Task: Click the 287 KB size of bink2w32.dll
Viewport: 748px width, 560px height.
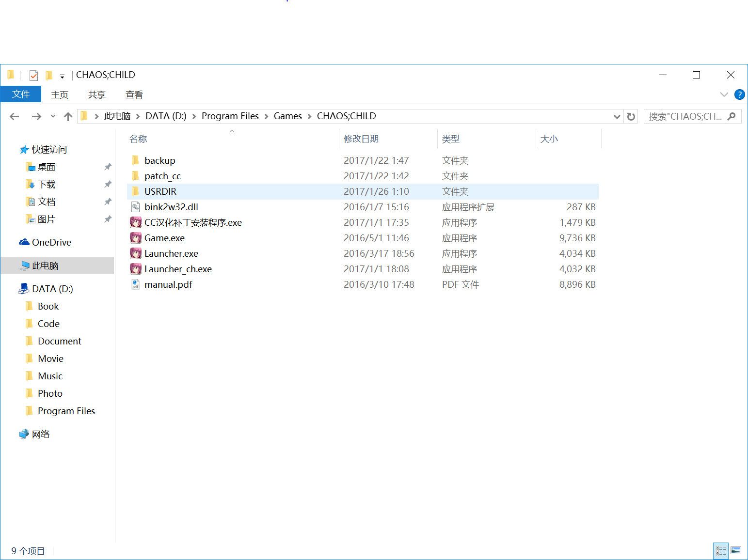Action: pos(581,207)
